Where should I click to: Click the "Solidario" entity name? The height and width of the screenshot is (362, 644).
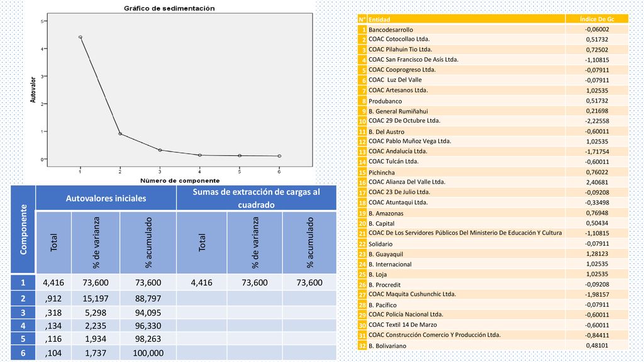pos(380,244)
